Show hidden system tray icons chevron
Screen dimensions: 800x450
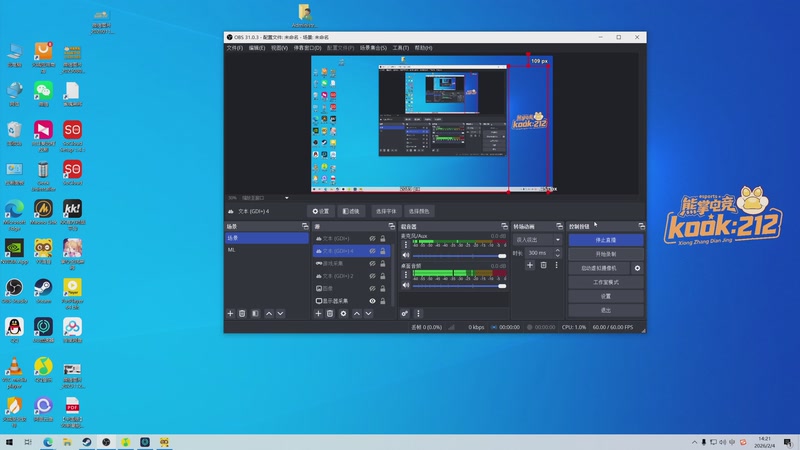[x=694, y=442]
